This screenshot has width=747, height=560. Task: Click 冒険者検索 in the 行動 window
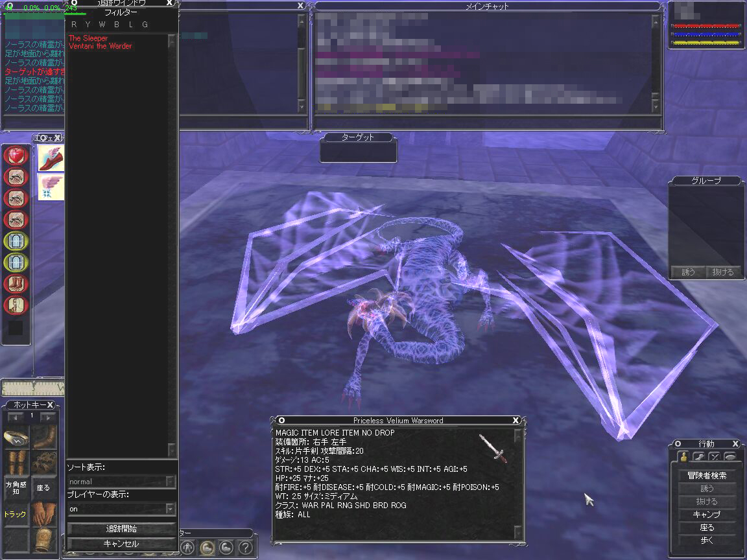[x=707, y=475]
